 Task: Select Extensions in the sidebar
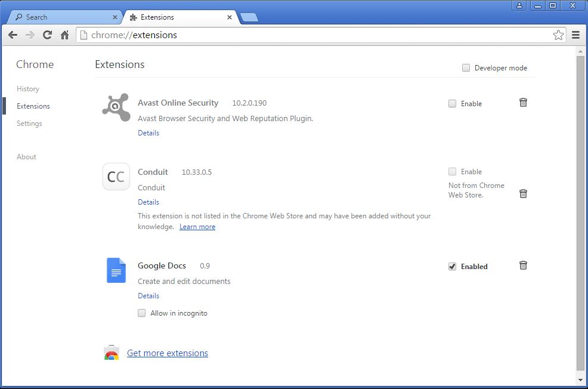[33, 106]
